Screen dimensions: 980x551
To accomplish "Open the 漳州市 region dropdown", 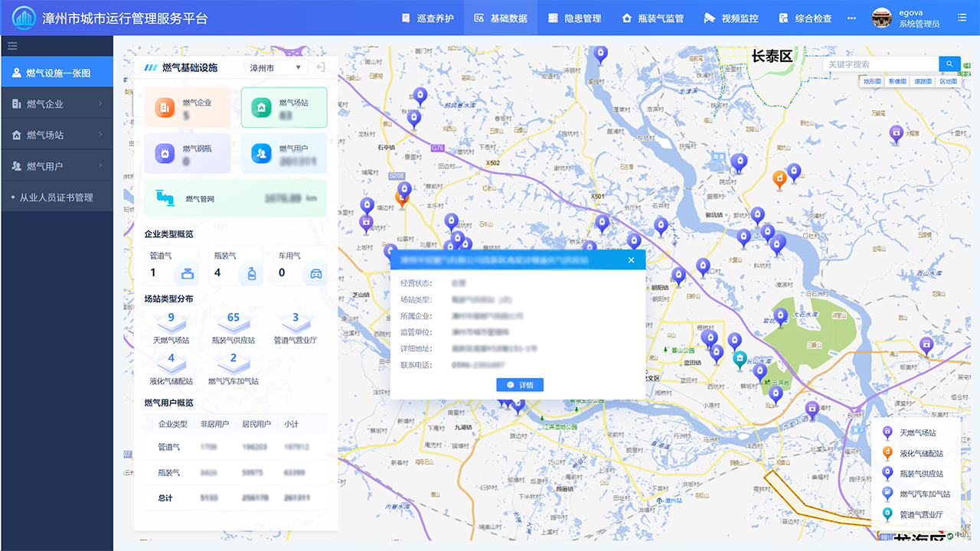I will click(276, 67).
